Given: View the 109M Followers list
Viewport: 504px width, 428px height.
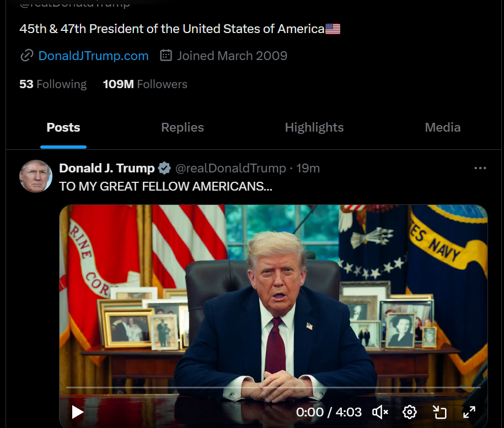Looking at the screenshot, I should coord(145,84).
